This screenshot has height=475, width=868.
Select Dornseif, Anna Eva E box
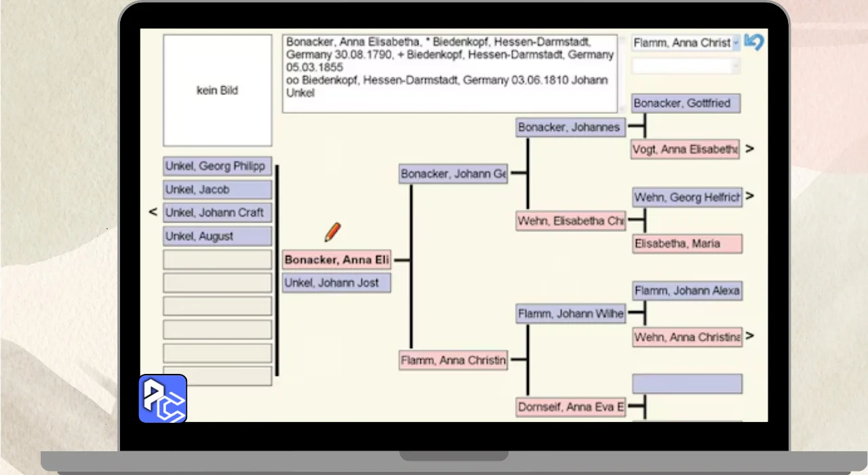coord(570,407)
